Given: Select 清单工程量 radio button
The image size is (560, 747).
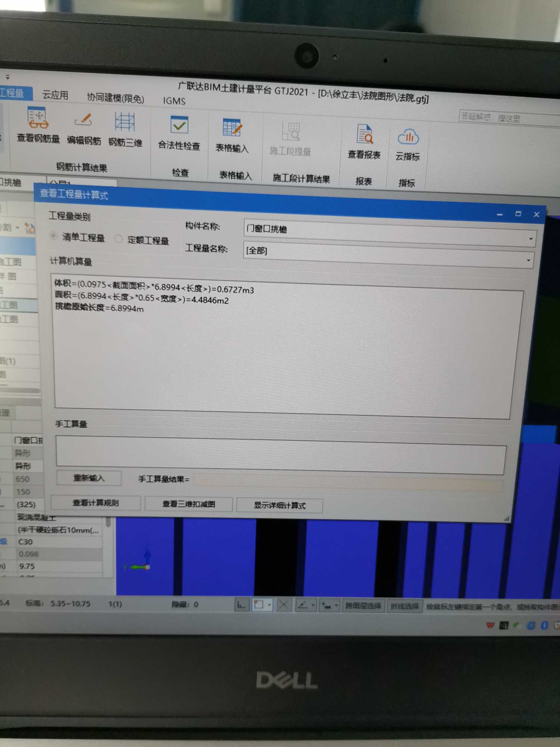Looking at the screenshot, I should [x=53, y=236].
